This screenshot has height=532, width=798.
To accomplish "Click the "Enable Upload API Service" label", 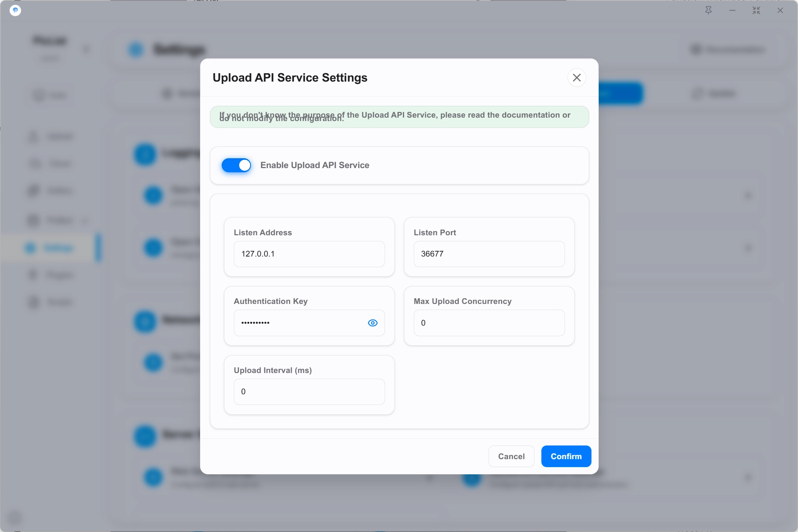I will point(315,165).
